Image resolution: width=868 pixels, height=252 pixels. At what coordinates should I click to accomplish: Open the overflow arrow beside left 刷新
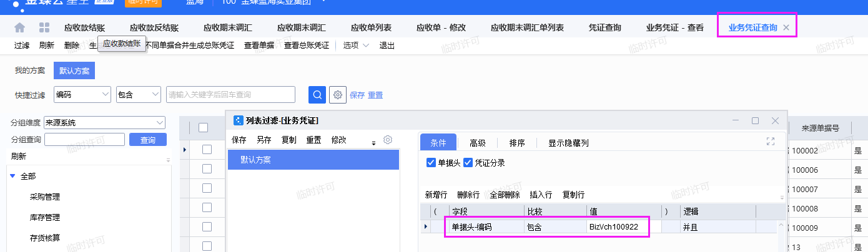[168, 160]
